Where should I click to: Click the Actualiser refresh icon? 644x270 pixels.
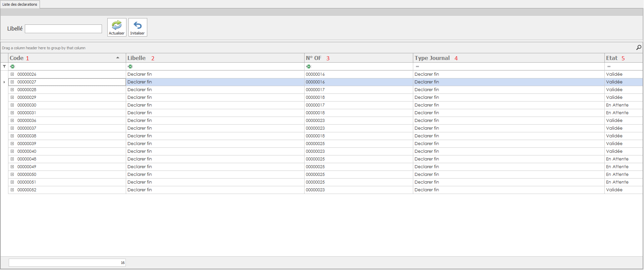(x=117, y=25)
